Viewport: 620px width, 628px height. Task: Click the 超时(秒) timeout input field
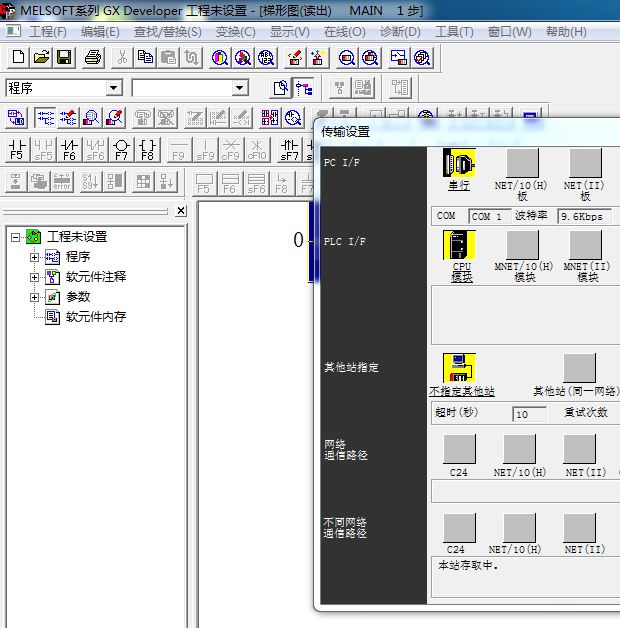(x=529, y=414)
